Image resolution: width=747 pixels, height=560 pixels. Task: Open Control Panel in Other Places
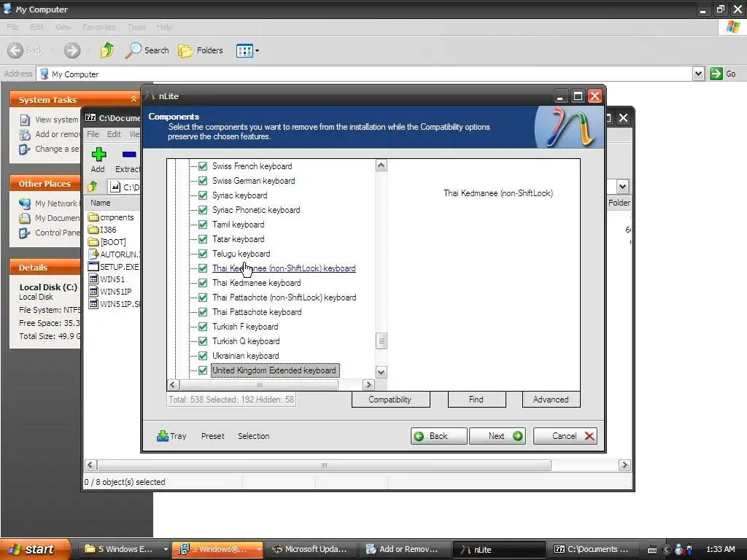point(57,233)
